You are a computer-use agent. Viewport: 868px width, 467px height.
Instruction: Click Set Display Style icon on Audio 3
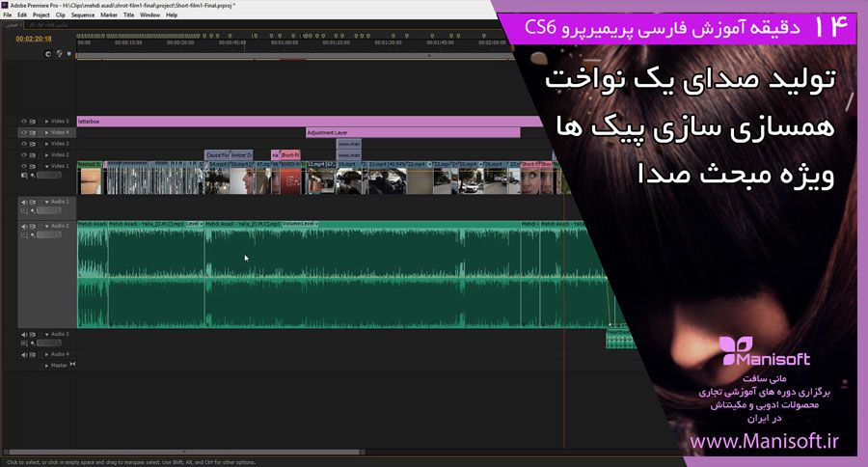point(24,343)
